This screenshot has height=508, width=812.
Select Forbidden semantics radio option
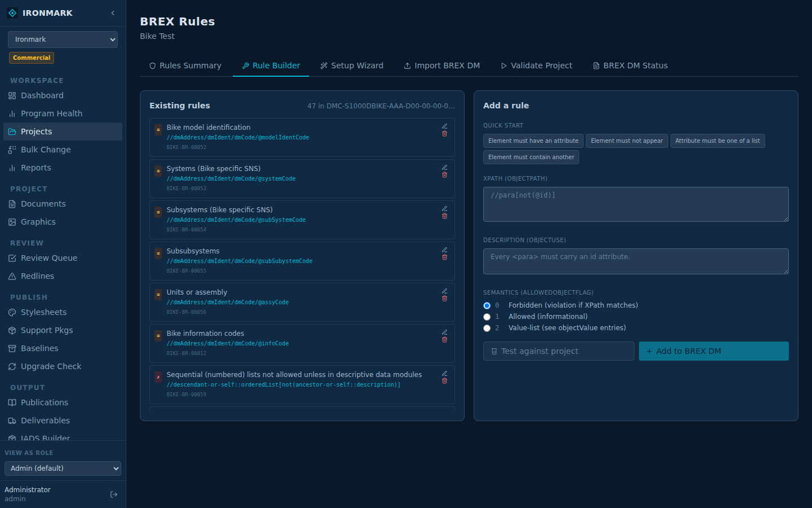487,305
